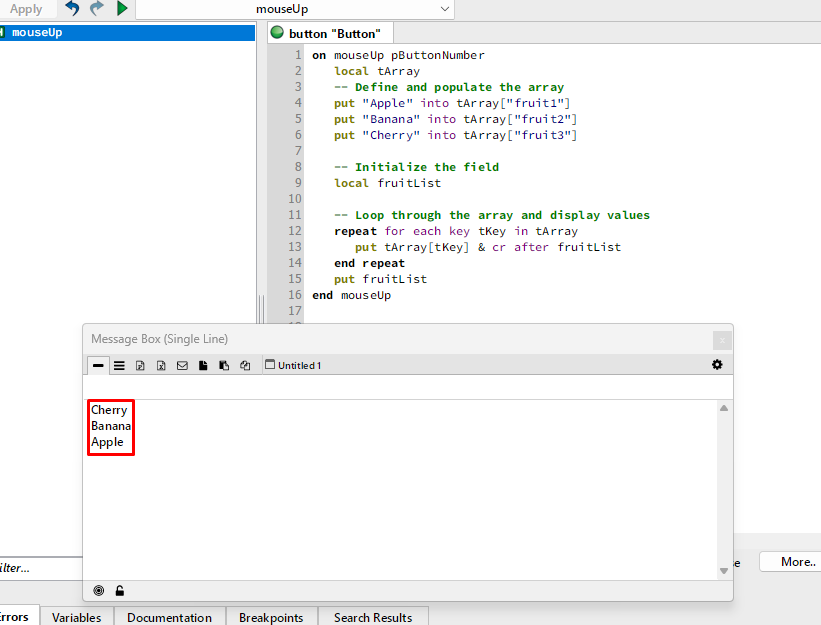Open Message Box settings gear
Viewport: 821px width, 625px height.
pos(717,365)
